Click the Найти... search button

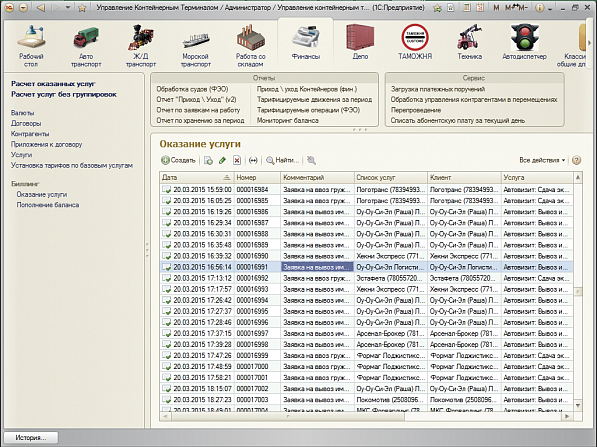click(x=282, y=160)
